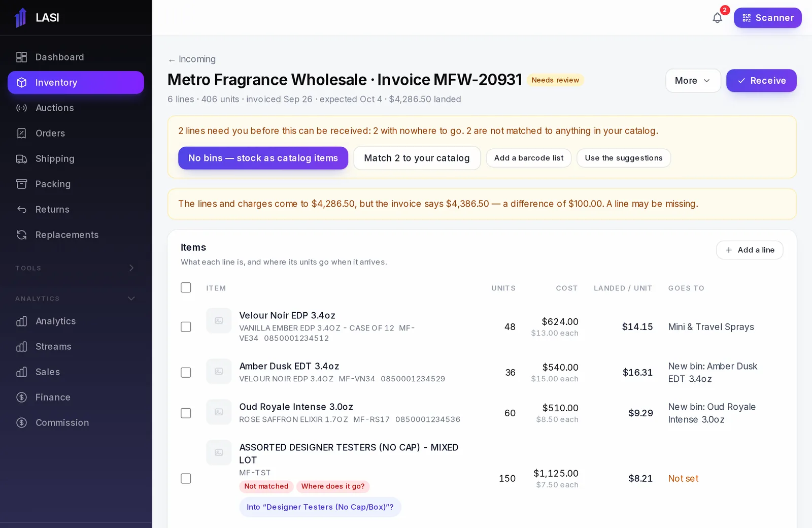The height and width of the screenshot is (528, 812).
Task: Open Replacements from the sidebar
Action: (76, 235)
